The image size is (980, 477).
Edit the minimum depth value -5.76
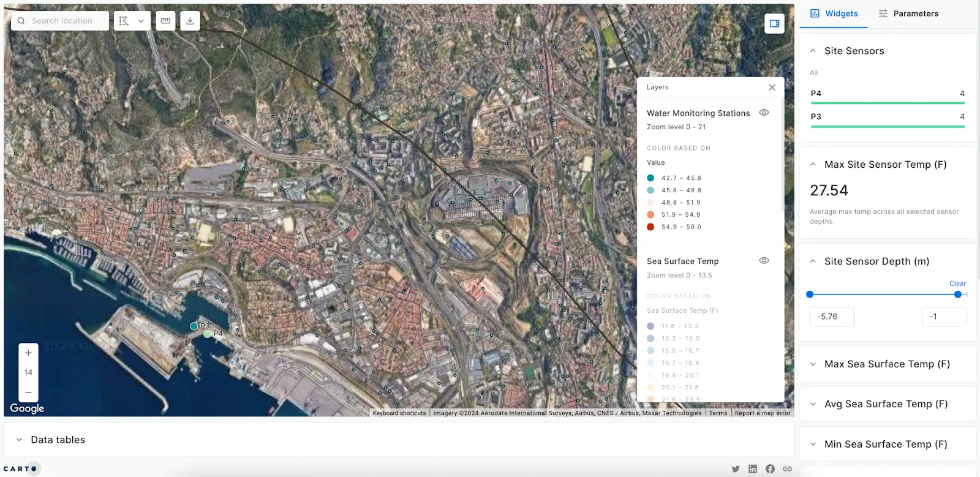(x=832, y=317)
